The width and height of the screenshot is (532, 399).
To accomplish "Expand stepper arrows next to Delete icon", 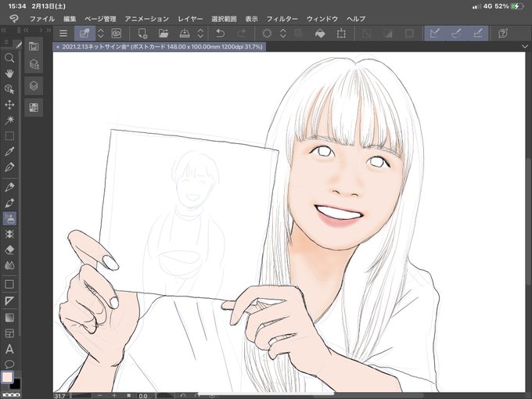I will 283,33.
